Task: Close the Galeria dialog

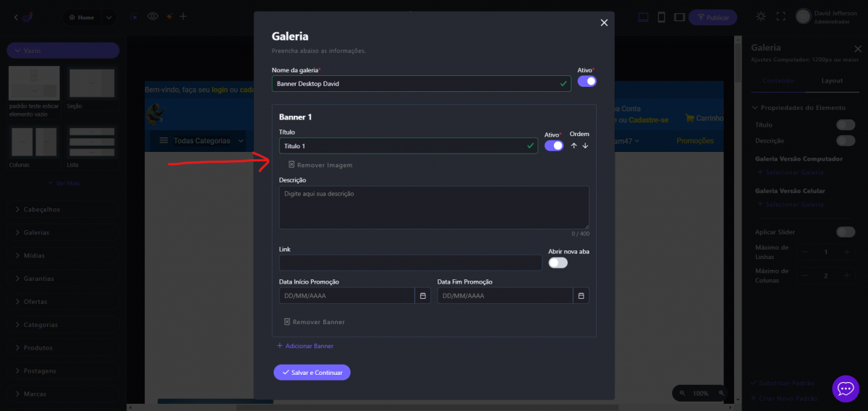Action: coord(604,23)
